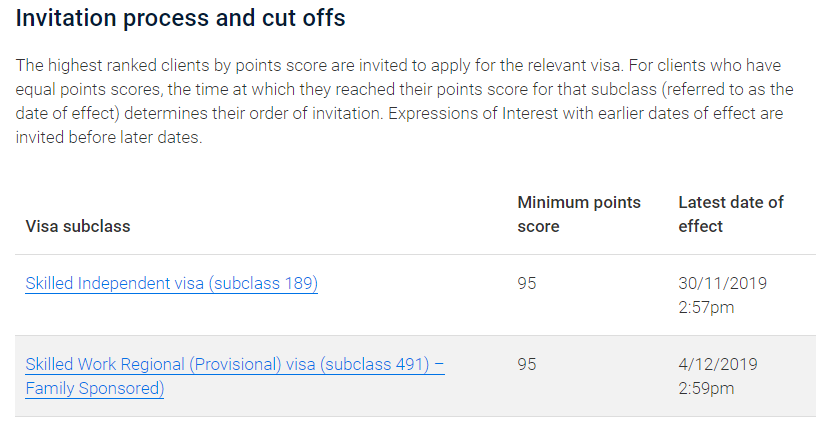Screen dimensions: 830x424
Task: Click the 'Latest date of effect' column header
Action: (x=731, y=214)
